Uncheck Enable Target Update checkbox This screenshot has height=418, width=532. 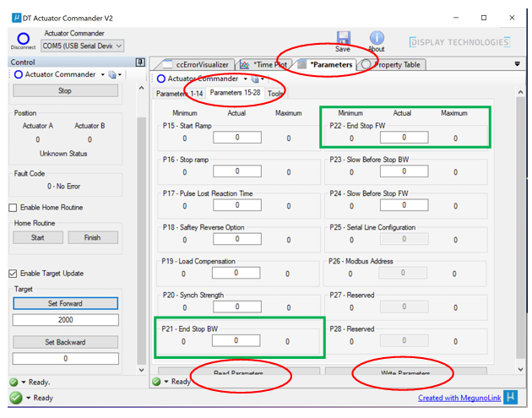click(x=14, y=273)
